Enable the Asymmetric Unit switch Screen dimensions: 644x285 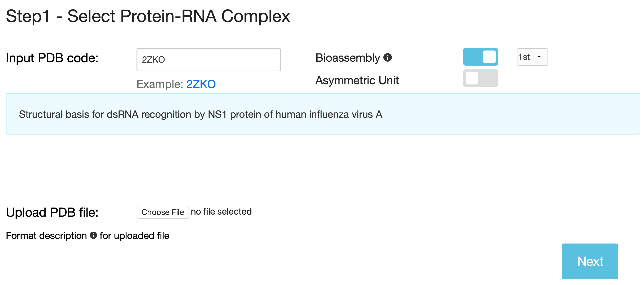click(x=480, y=78)
